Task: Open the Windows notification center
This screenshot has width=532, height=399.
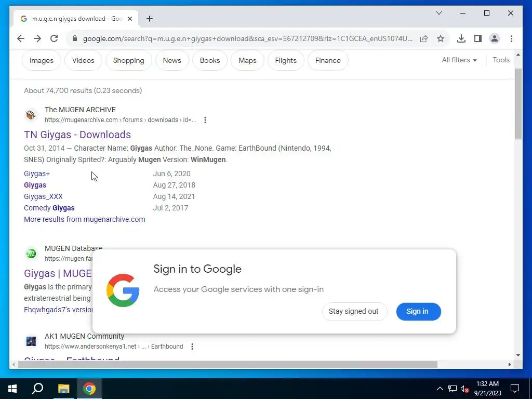Action: (x=515, y=389)
